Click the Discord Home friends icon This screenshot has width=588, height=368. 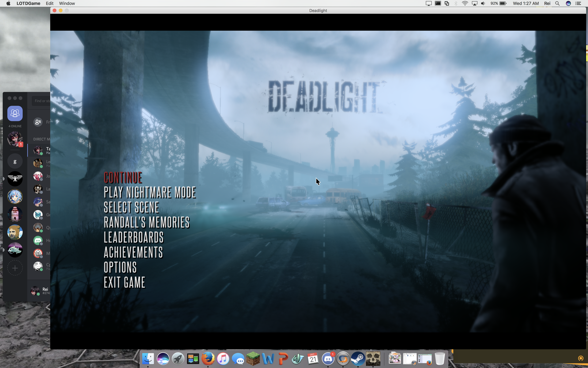[x=15, y=113]
